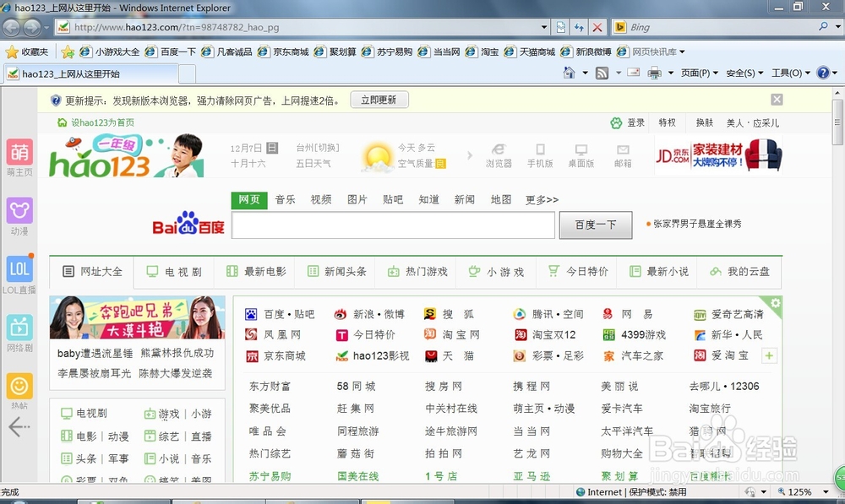Image resolution: width=845 pixels, height=504 pixels.
Task: Click the IE forward navigation arrow
Action: 32,27
